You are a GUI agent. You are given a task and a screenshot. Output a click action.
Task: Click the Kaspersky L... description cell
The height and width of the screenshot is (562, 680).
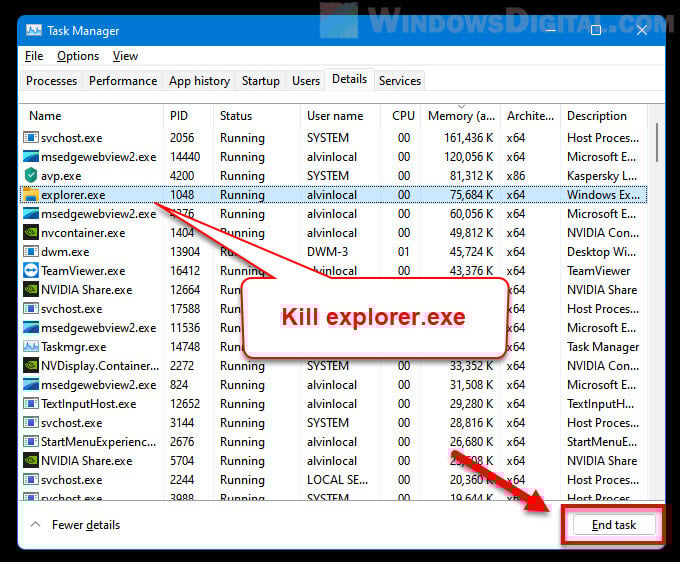[602, 176]
